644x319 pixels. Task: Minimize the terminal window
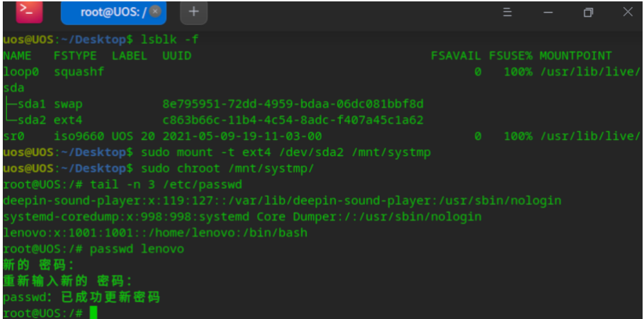tap(548, 13)
